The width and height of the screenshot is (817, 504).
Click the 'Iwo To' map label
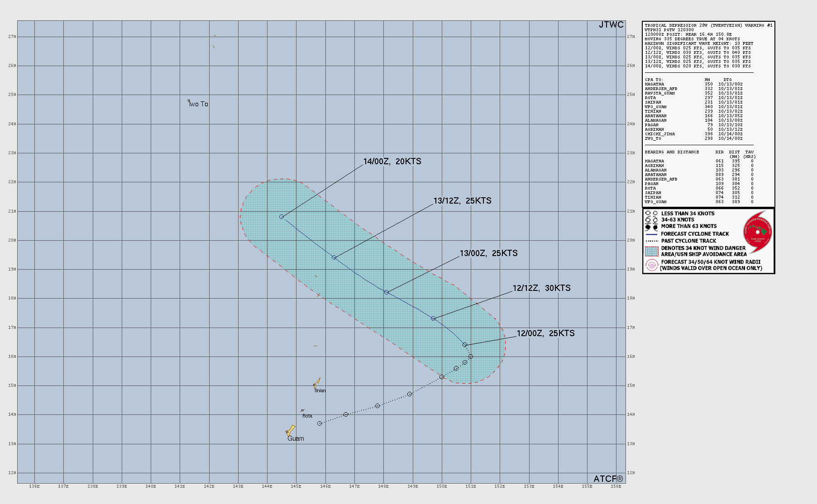pos(199,104)
